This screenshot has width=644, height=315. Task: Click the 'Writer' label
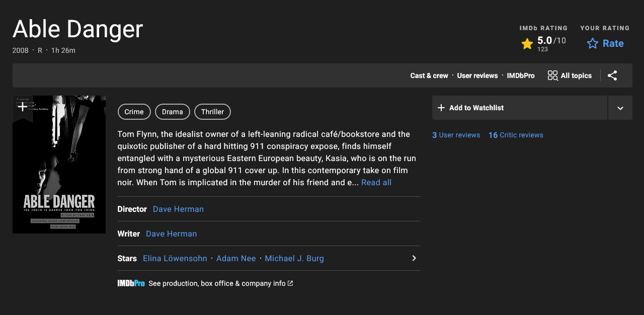tap(129, 233)
